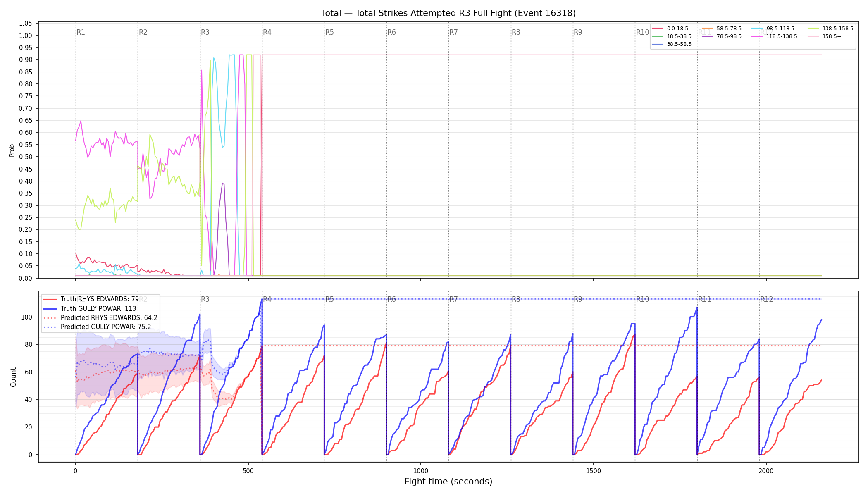868x496 pixels.
Task: Click the R12 round marker in bottom chart
Action: point(766,299)
